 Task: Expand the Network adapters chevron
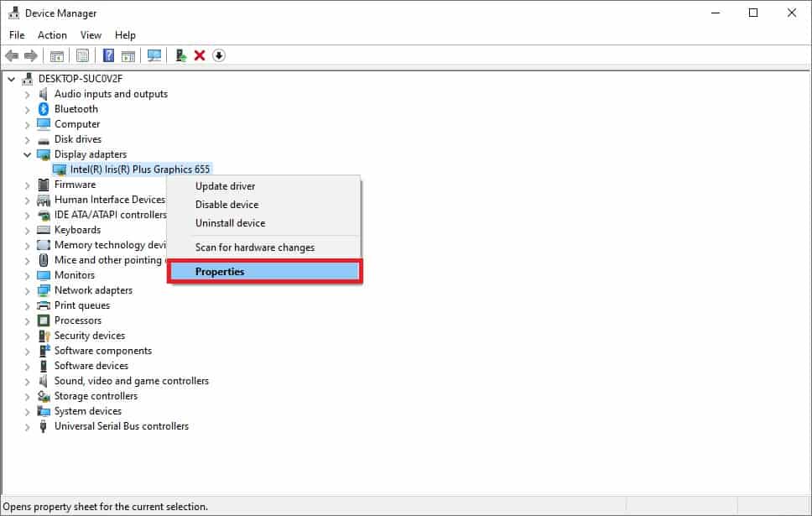point(27,290)
